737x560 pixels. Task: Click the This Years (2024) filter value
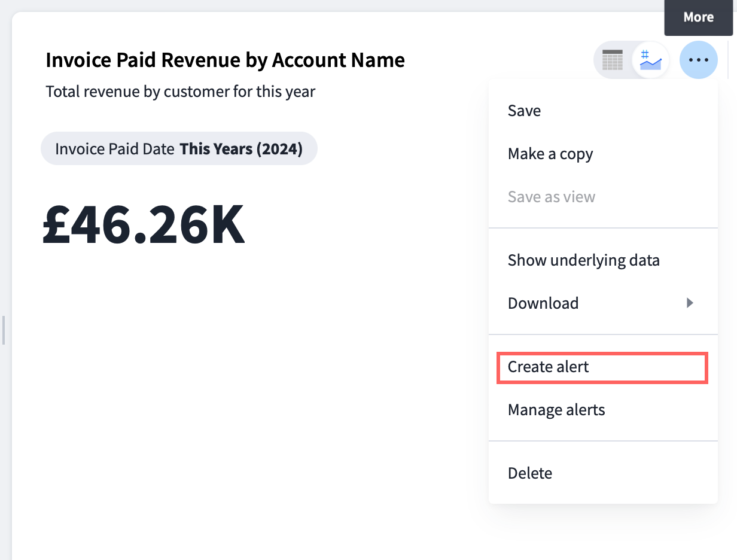pyautogui.click(x=241, y=148)
